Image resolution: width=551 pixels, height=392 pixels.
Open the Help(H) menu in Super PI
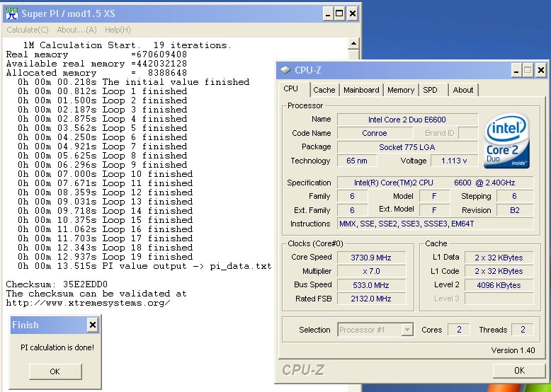(x=118, y=30)
